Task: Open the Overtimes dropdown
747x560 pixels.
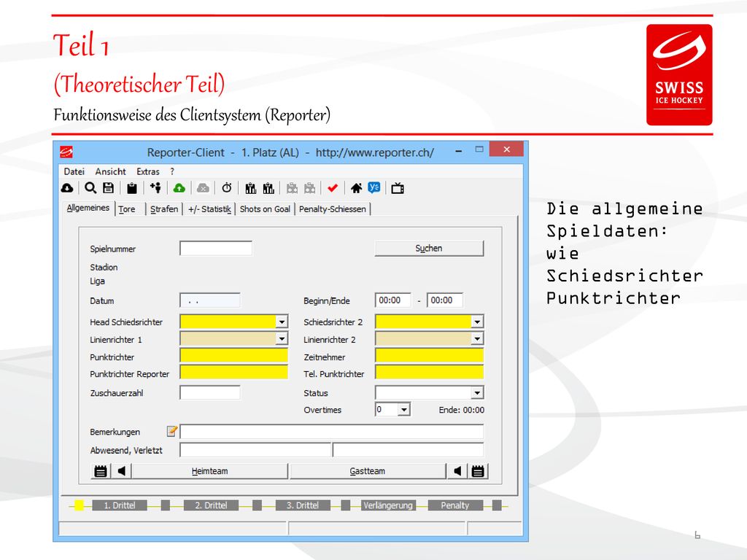Action: pyautogui.click(x=403, y=410)
